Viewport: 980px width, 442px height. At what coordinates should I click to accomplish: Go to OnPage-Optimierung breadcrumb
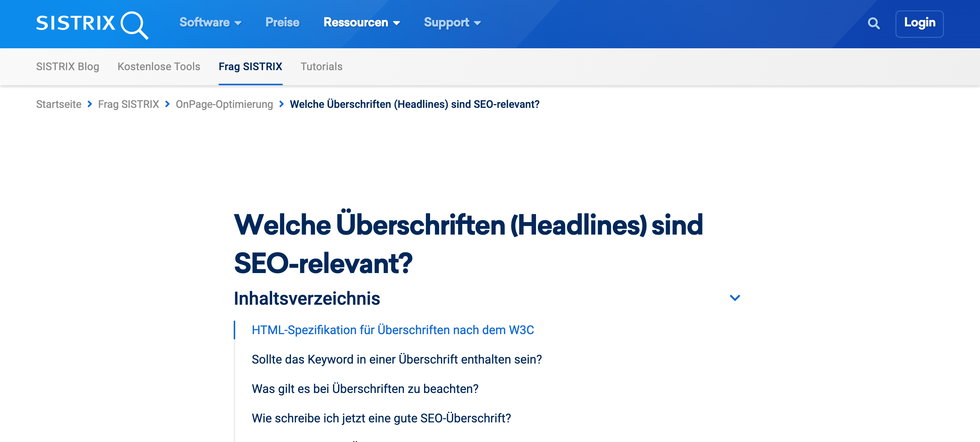pyautogui.click(x=224, y=104)
